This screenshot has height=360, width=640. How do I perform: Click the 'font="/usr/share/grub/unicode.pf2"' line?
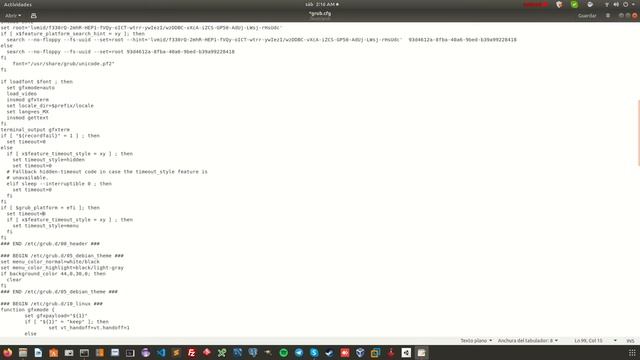(63, 64)
